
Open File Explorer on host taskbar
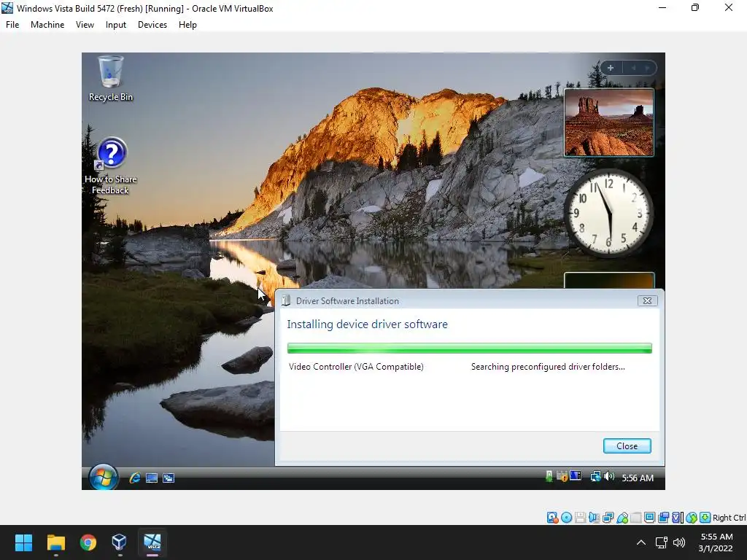[55, 542]
